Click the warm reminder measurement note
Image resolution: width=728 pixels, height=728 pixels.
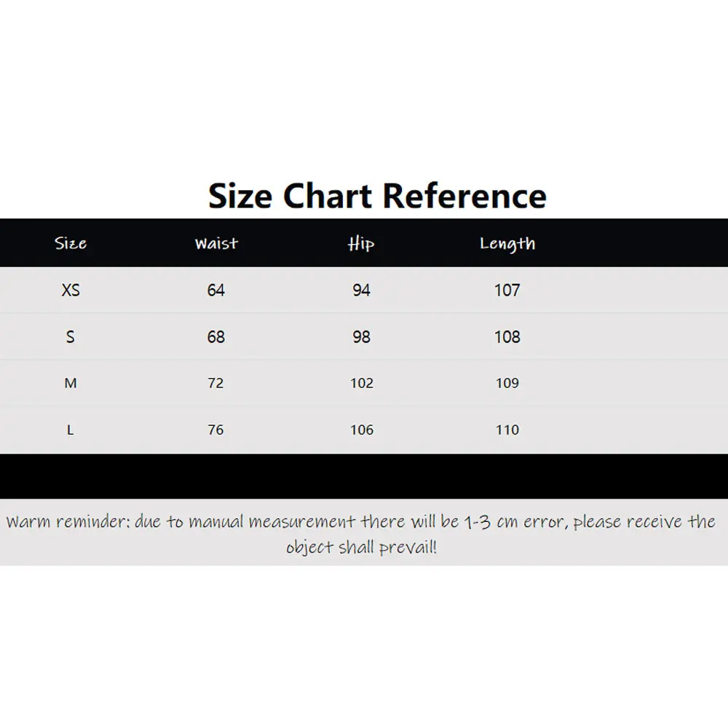pos(361,534)
